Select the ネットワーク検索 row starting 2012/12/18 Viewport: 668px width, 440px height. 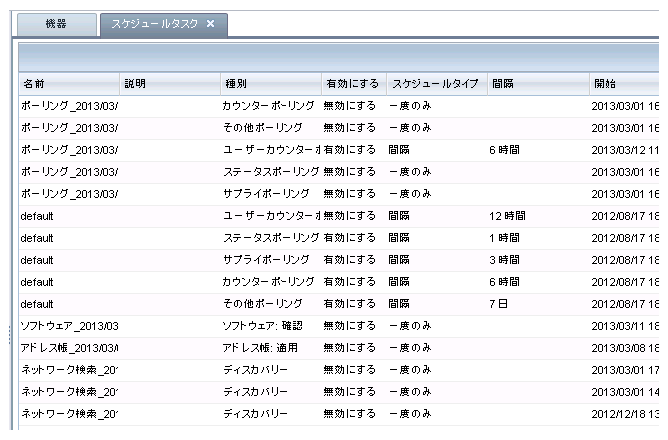[x=69, y=413]
